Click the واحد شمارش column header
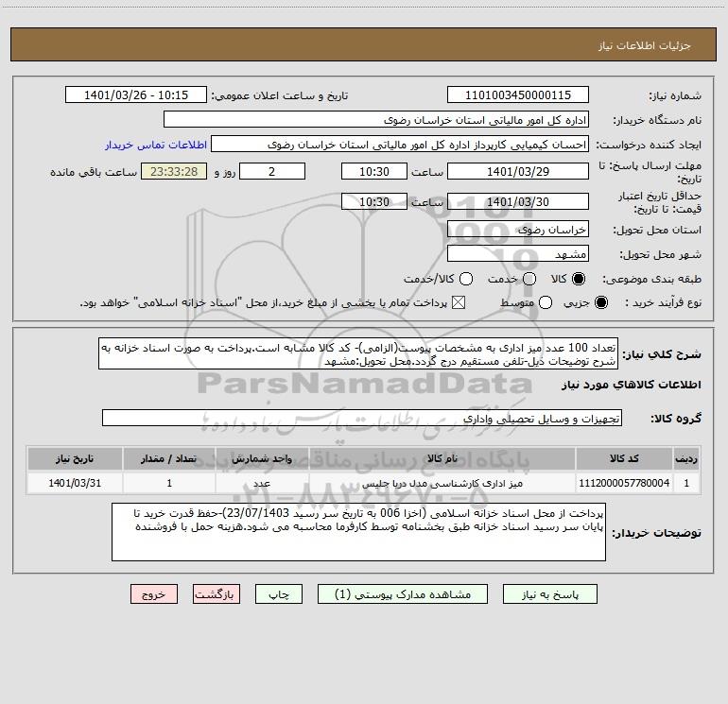 pyautogui.click(x=262, y=458)
